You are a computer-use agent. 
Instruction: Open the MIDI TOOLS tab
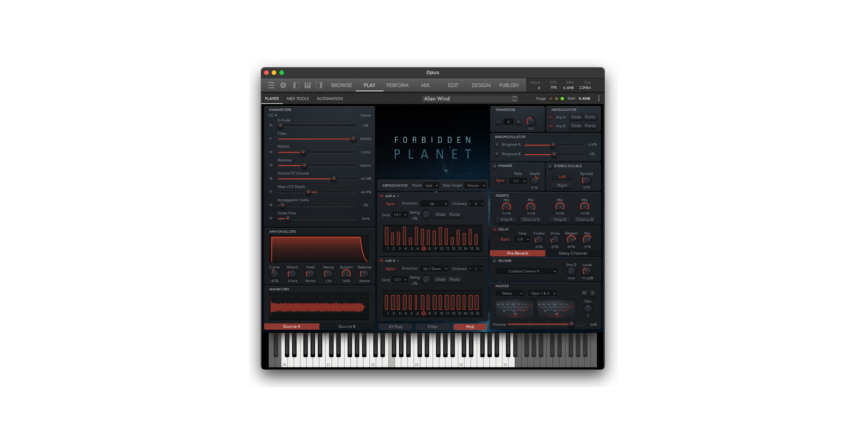(x=297, y=99)
